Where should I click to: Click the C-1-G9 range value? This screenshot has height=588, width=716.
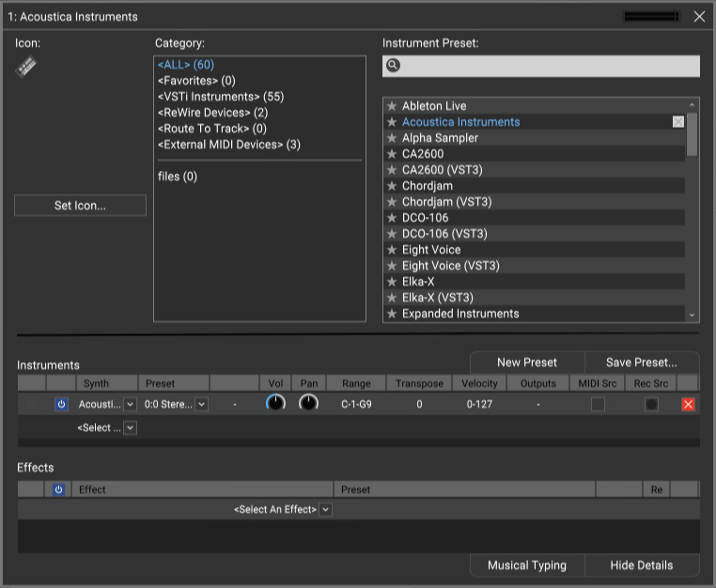click(x=357, y=405)
